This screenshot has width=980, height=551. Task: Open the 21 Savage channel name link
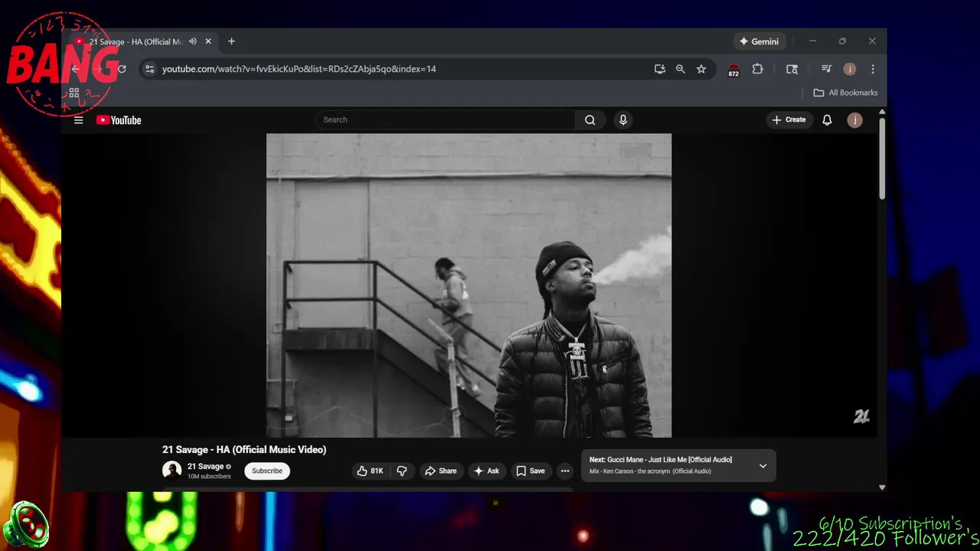[x=205, y=467]
